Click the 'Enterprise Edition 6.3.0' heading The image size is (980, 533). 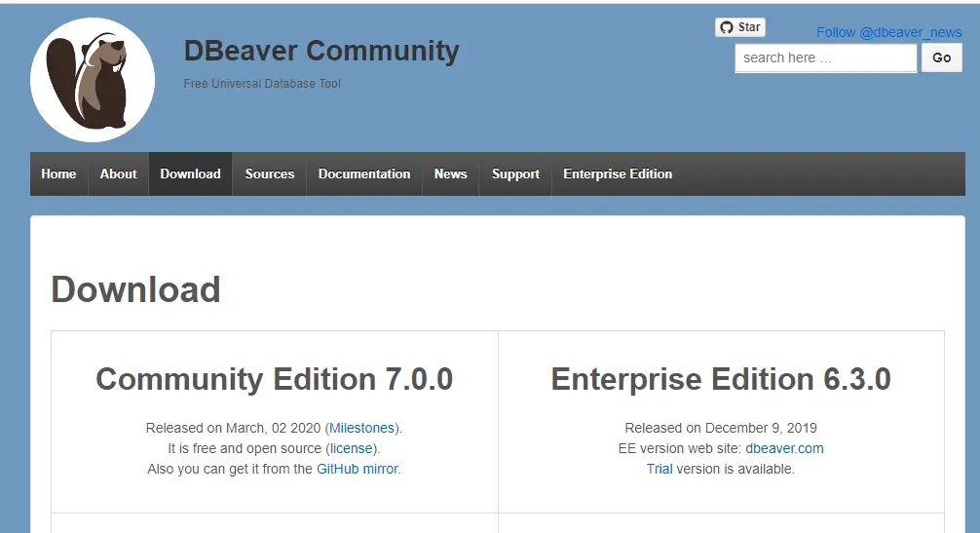721,379
